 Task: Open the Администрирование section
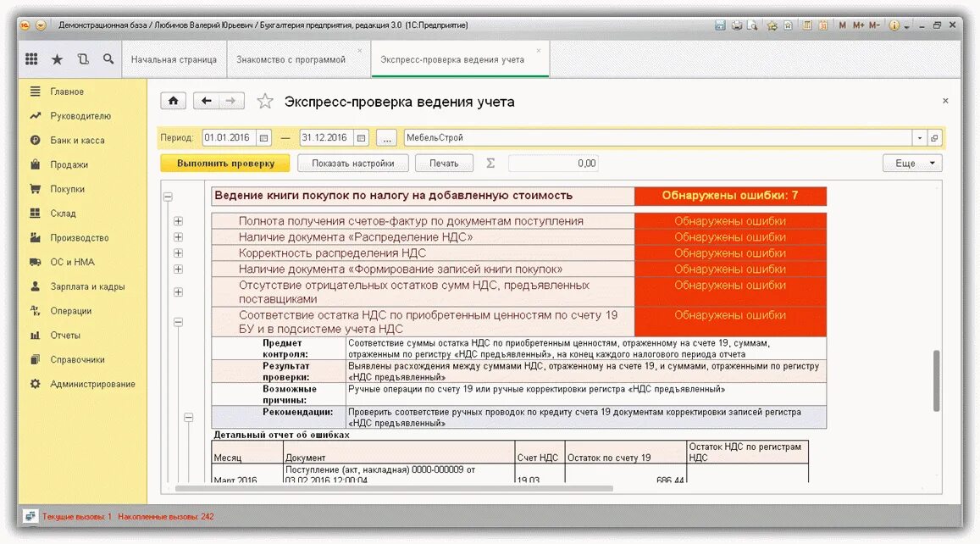92,384
